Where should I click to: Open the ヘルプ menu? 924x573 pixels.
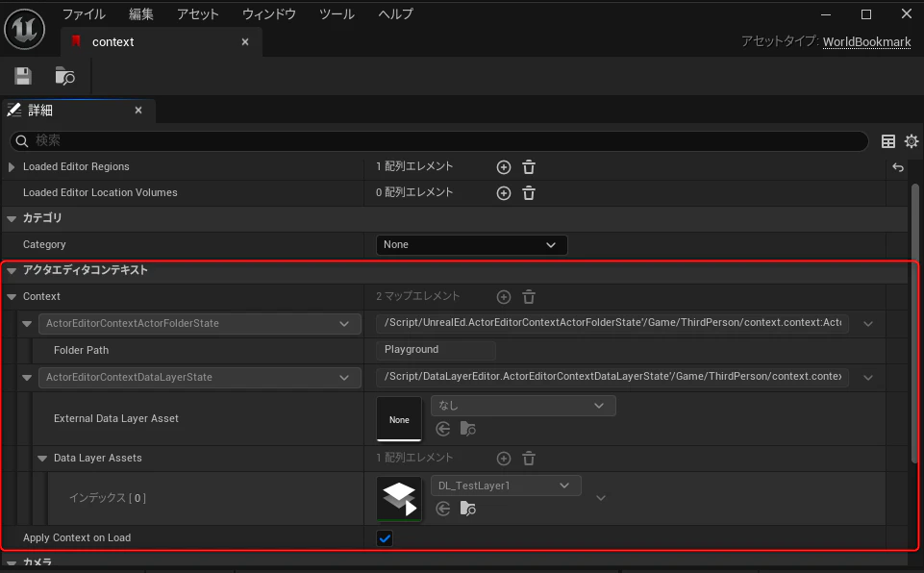coord(395,14)
